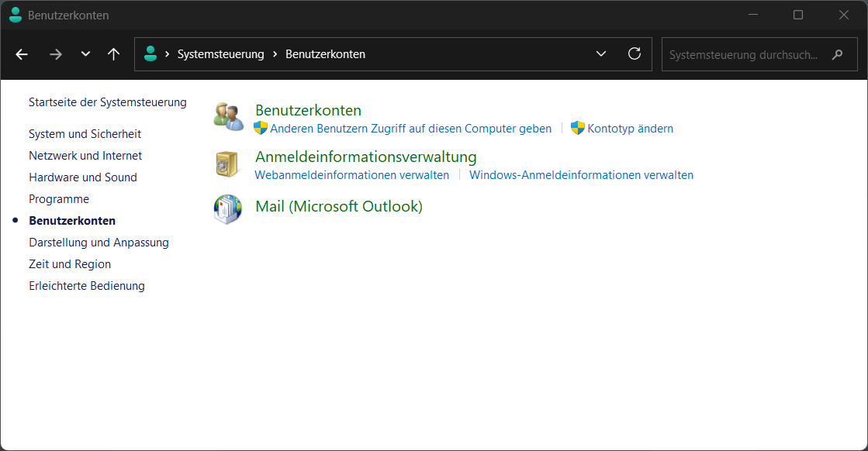Click the back arrow navigation button
Viewport: 868px width, 451px height.
(22, 54)
